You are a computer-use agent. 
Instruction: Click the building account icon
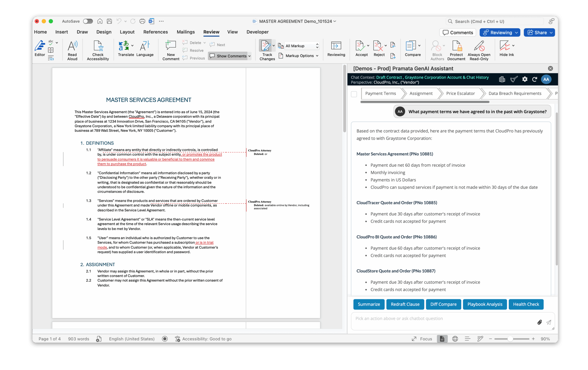point(502,79)
